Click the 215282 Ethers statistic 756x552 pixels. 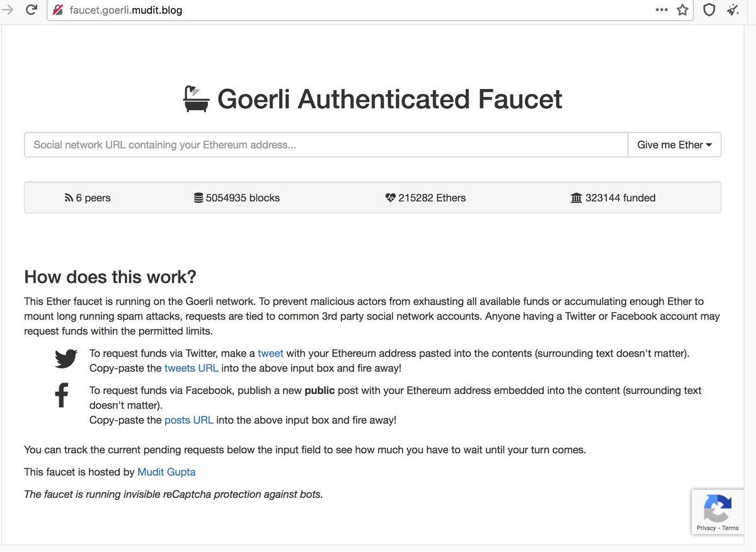coord(425,198)
